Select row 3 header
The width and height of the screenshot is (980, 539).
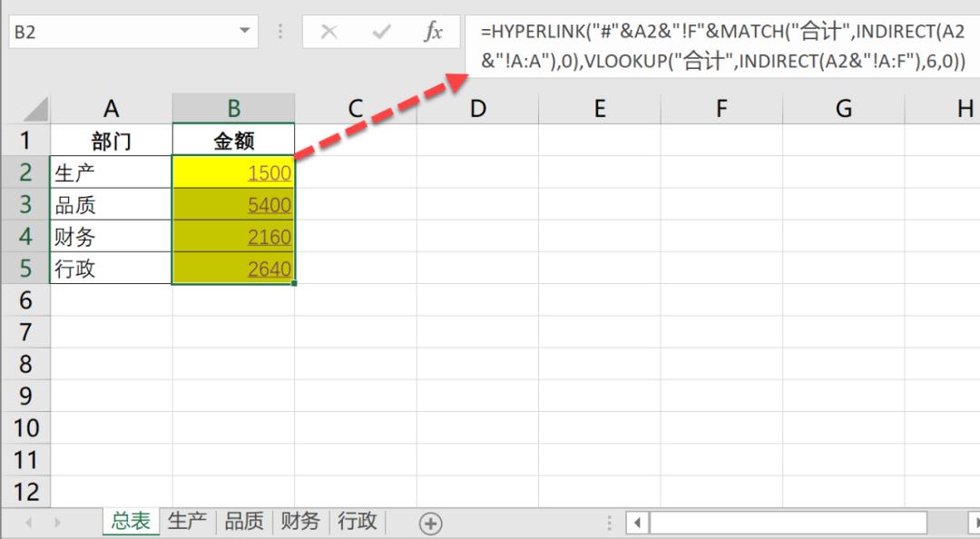coord(24,204)
